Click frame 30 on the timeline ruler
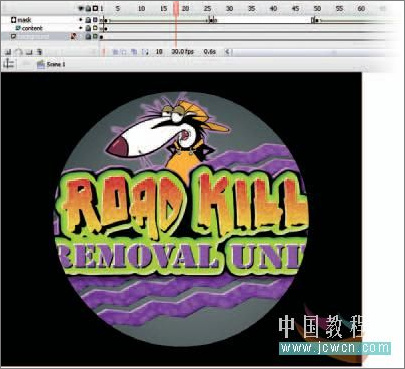The image size is (405, 369). pos(229,8)
